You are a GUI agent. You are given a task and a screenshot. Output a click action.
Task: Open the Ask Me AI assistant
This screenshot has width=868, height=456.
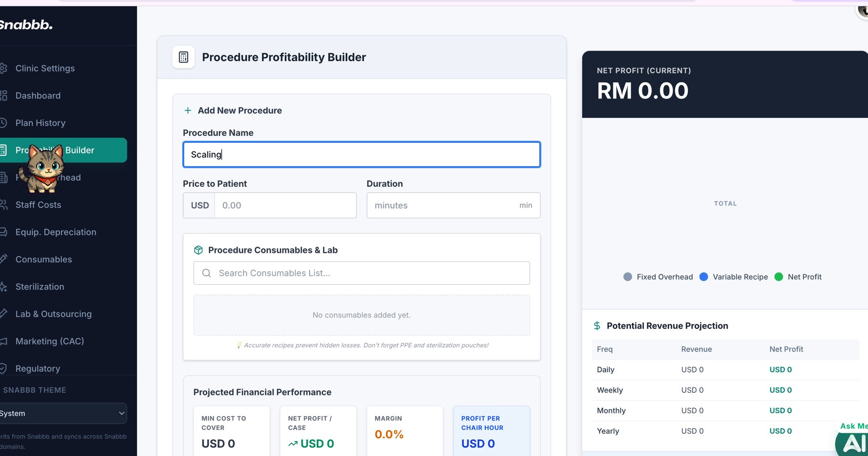[852, 439]
